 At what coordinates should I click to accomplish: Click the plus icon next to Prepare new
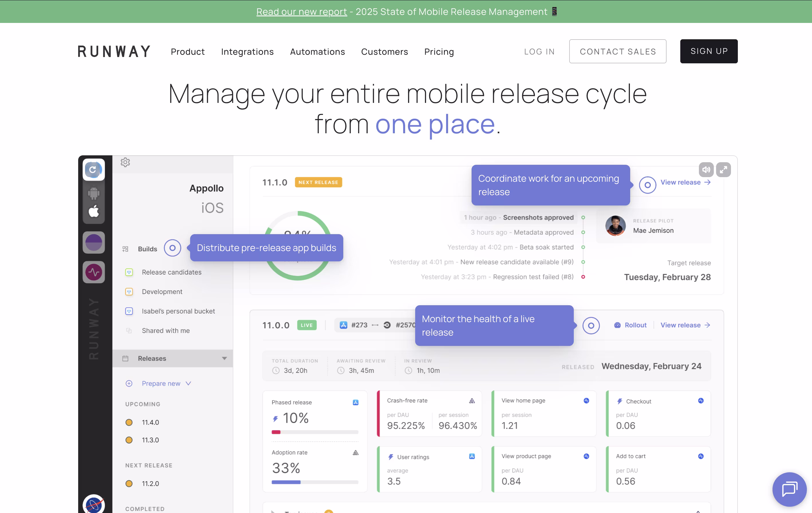pos(129,383)
